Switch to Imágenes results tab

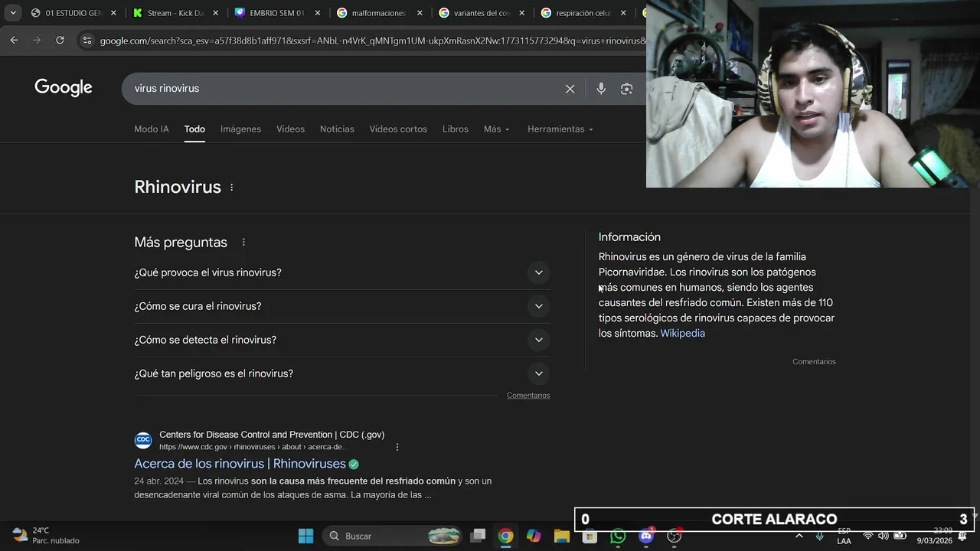tap(240, 129)
